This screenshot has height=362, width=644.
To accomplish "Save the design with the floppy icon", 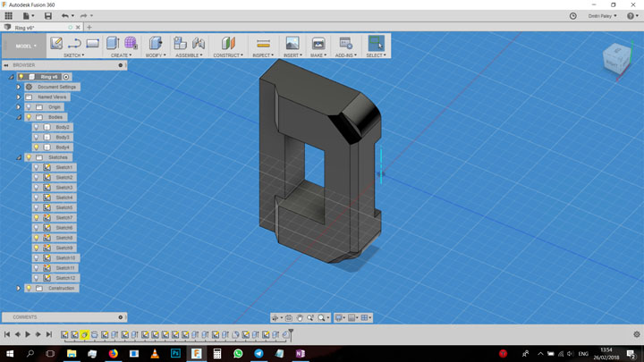I will coord(48,15).
